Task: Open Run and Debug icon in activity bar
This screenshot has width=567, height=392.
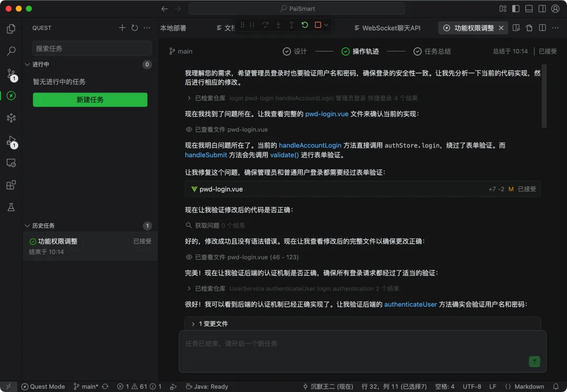Action: [x=12, y=142]
